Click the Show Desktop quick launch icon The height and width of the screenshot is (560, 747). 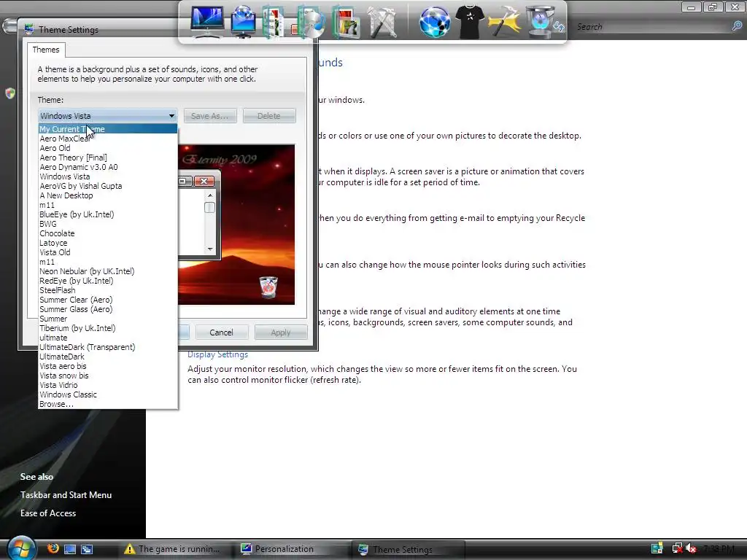pyautogui.click(x=70, y=549)
